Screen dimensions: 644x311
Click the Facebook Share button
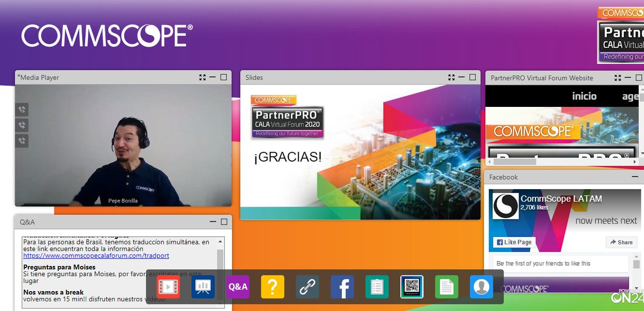click(621, 242)
